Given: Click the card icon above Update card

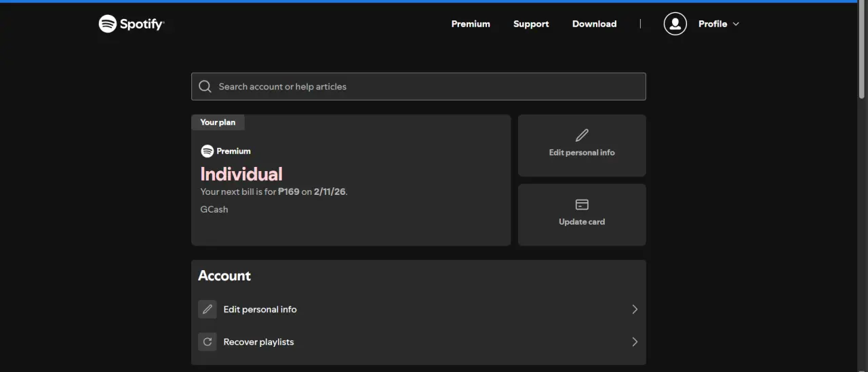Looking at the screenshot, I should tap(582, 204).
